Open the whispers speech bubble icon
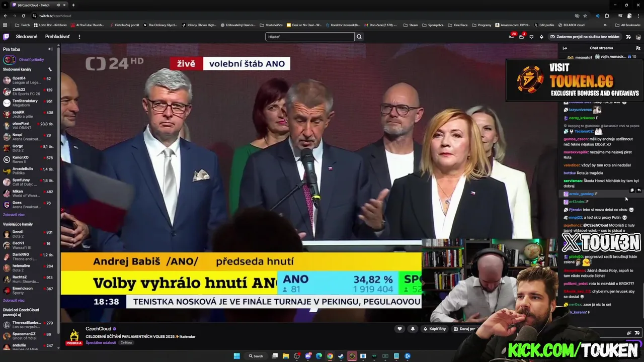 click(531, 37)
